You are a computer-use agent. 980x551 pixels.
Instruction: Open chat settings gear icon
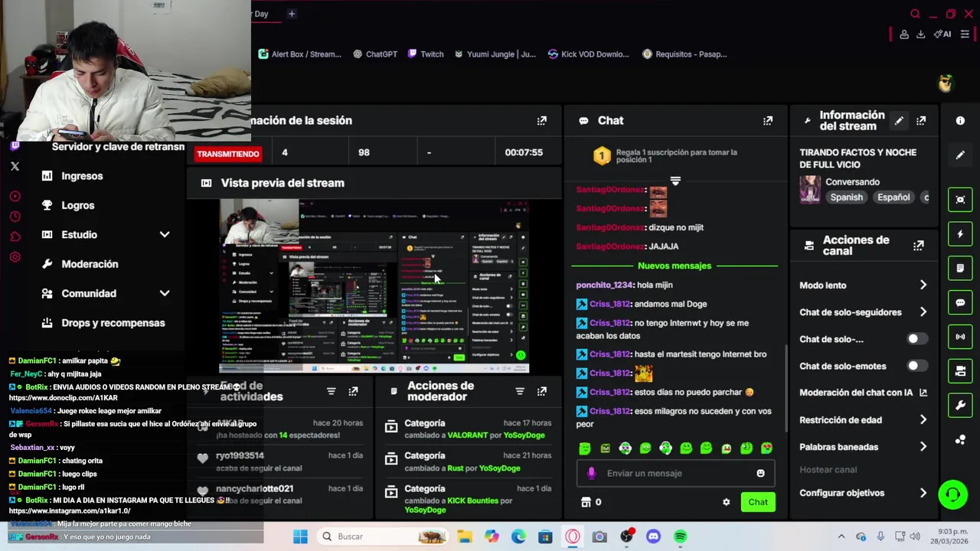pyautogui.click(x=726, y=502)
